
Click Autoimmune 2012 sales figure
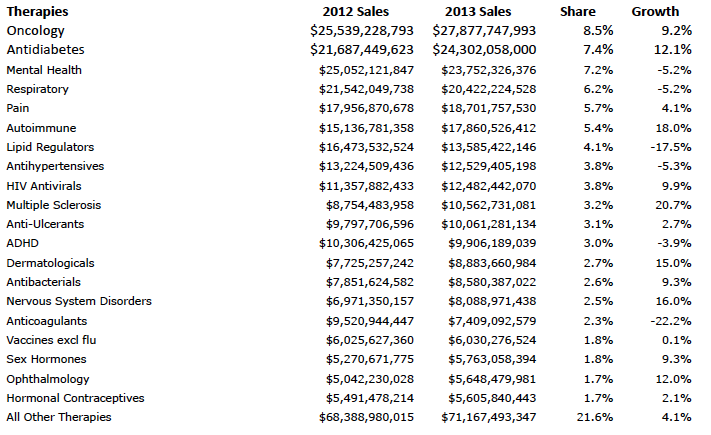click(366, 128)
